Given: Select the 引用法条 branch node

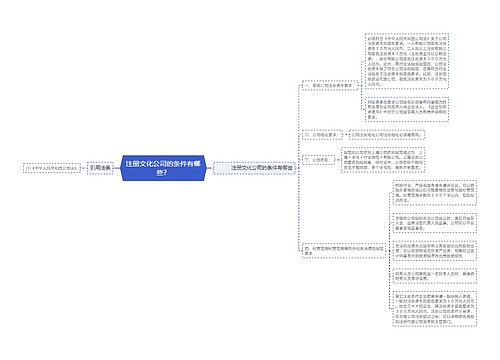Looking at the screenshot, I should (100, 168).
